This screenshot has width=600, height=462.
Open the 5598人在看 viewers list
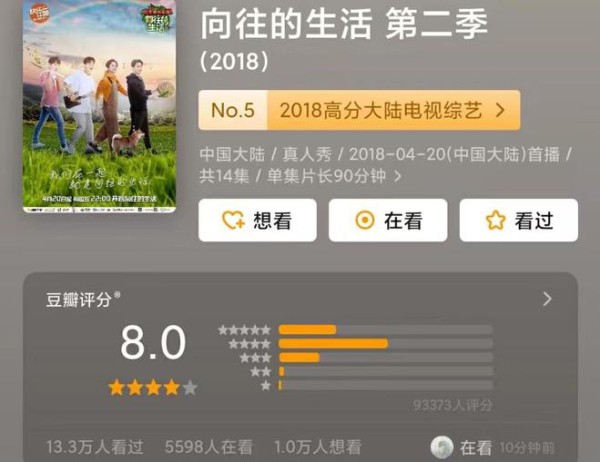click(209, 447)
